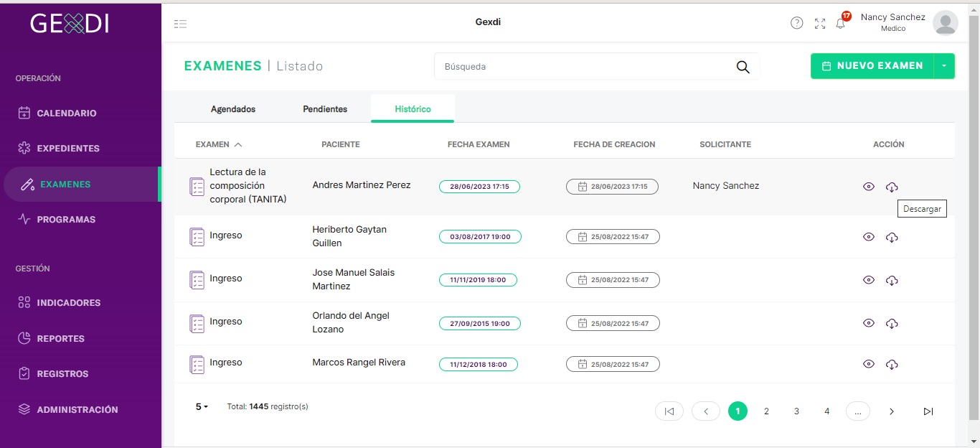
Task: Click the NUEVO EXAMEN button
Action: (872, 65)
